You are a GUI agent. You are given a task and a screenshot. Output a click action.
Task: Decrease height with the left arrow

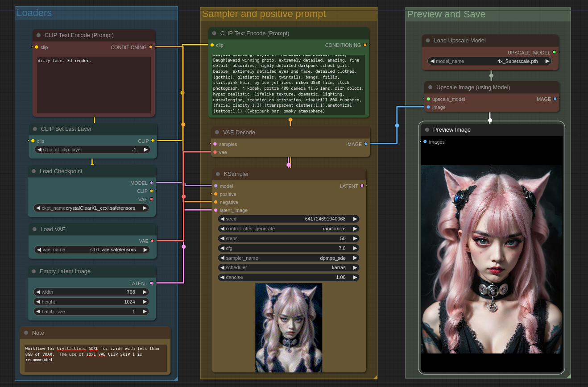(x=38, y=302)
